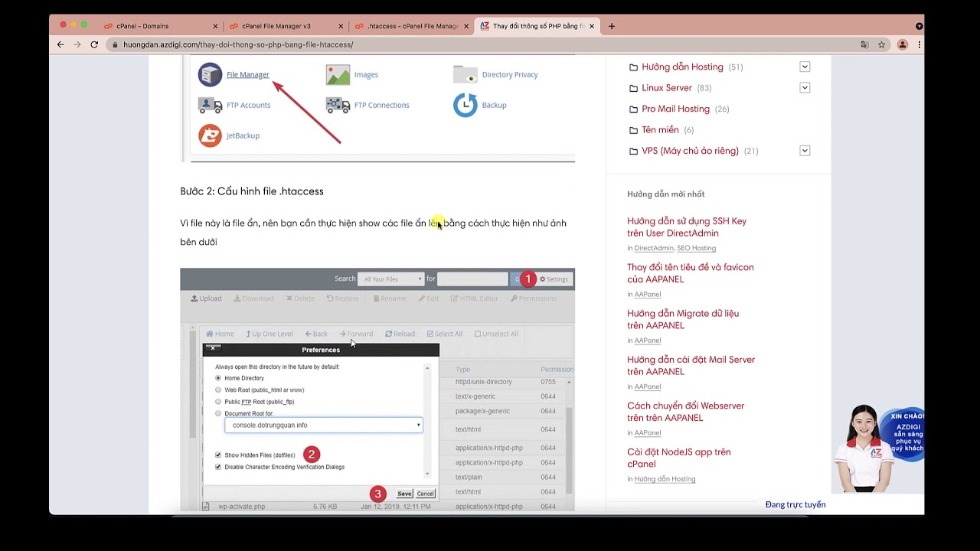
Task: Expand the Linux Server category arrow
Action: (x=805, y=87)
